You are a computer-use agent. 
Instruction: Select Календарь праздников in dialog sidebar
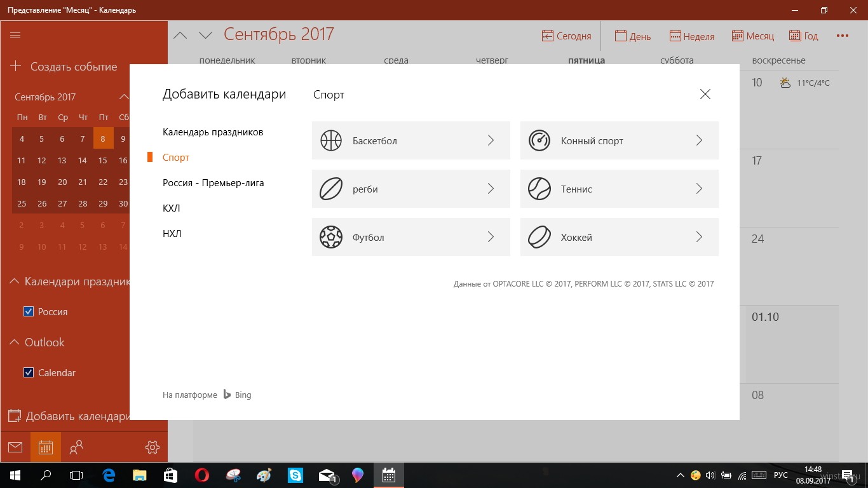213,132
